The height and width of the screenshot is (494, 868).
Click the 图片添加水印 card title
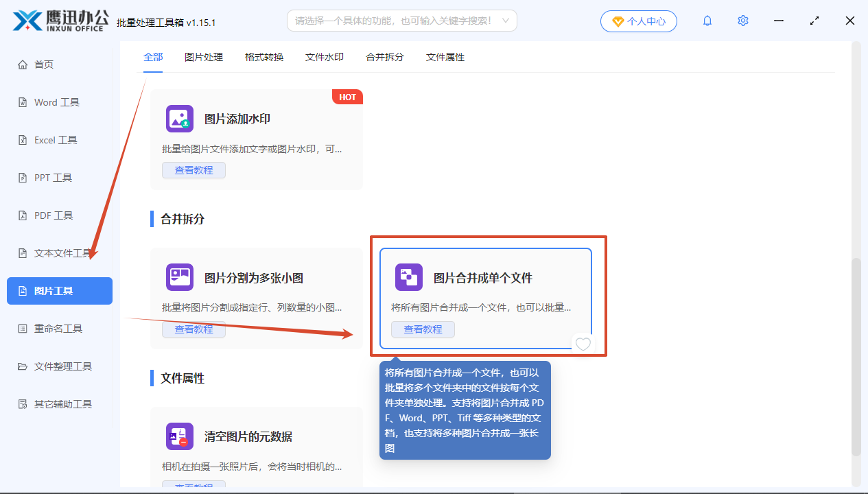pos(237,119)
